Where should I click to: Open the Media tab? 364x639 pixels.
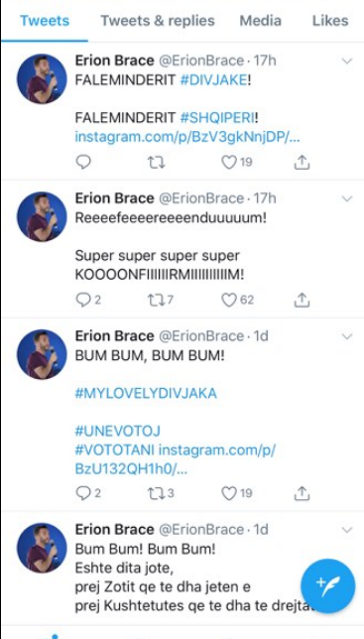tap(260, 21)
